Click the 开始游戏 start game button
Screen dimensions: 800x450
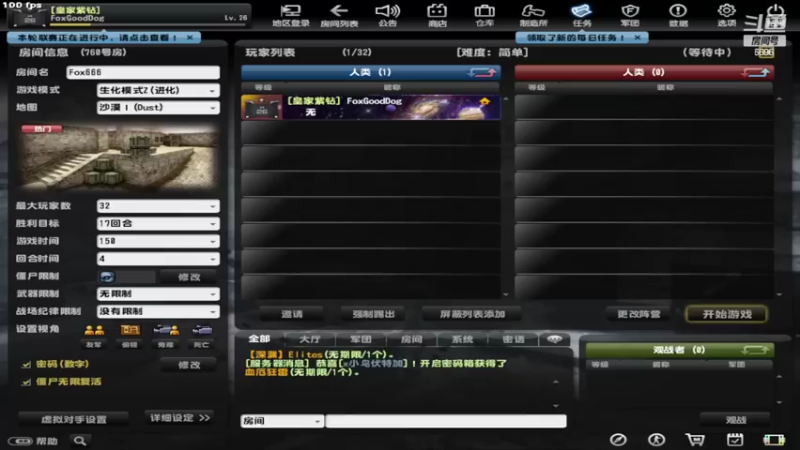click(x=727, y=314)
